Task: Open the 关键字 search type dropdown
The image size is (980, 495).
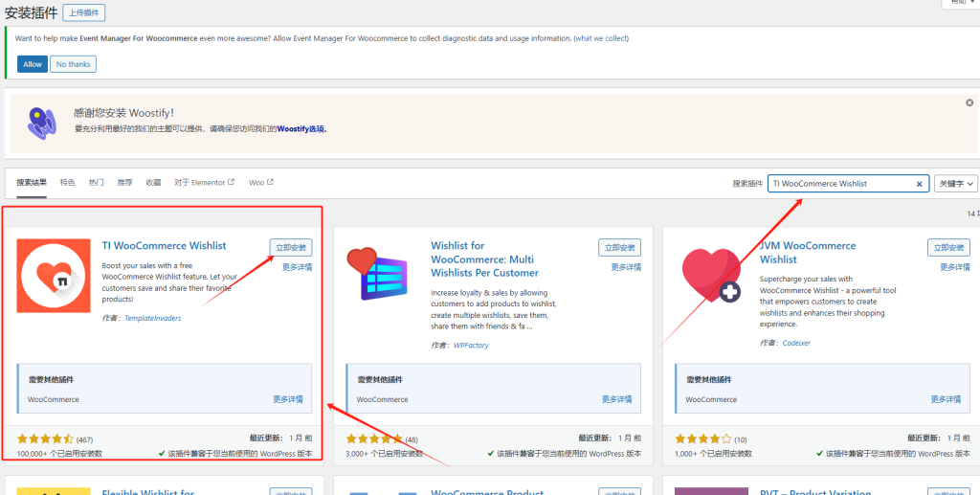Action: (x=955, y=184)
